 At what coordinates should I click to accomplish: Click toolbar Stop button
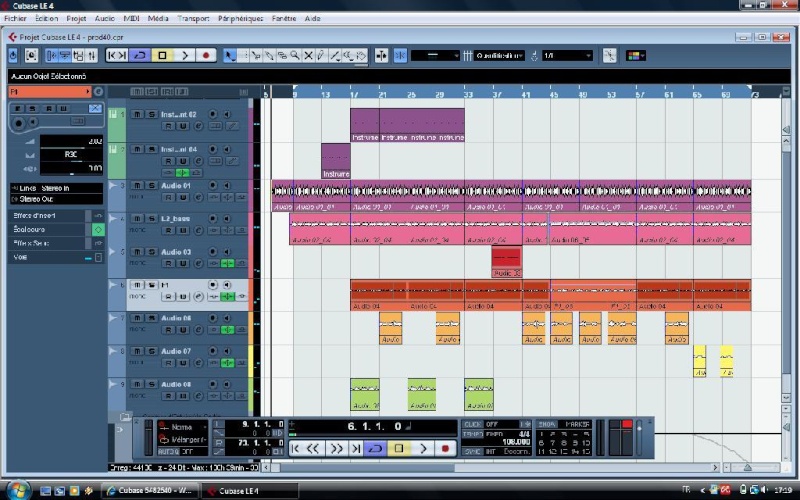click(x=162, y=55)
